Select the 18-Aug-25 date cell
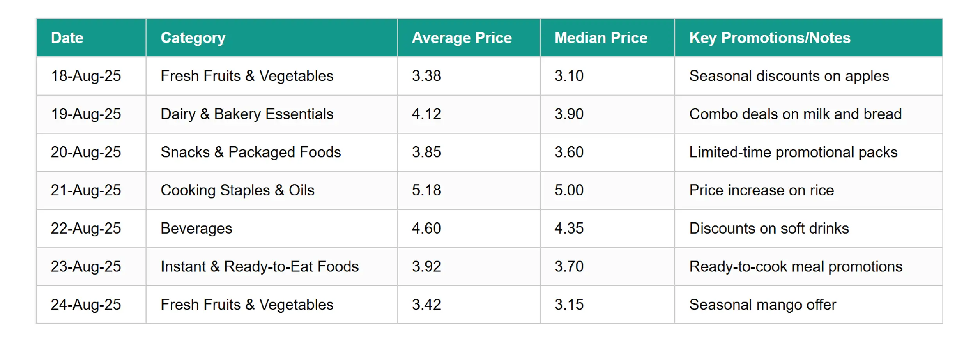This screenshot has width=980, height=343. (x=86, y=76)
